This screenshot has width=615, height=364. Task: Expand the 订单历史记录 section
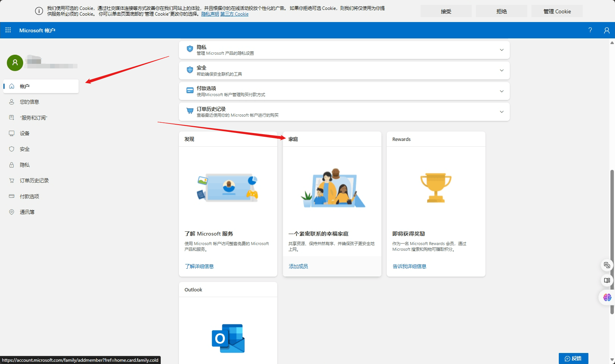(501, 112)
